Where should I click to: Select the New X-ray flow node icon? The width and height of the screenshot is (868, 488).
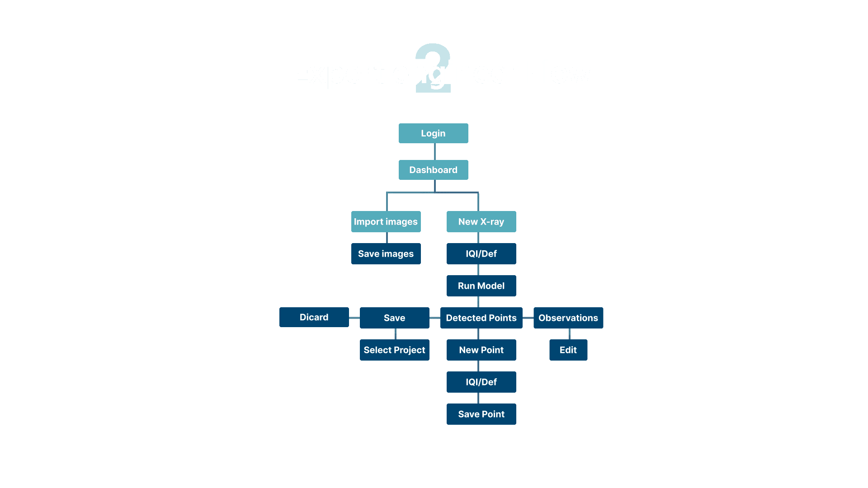point(481,221)
